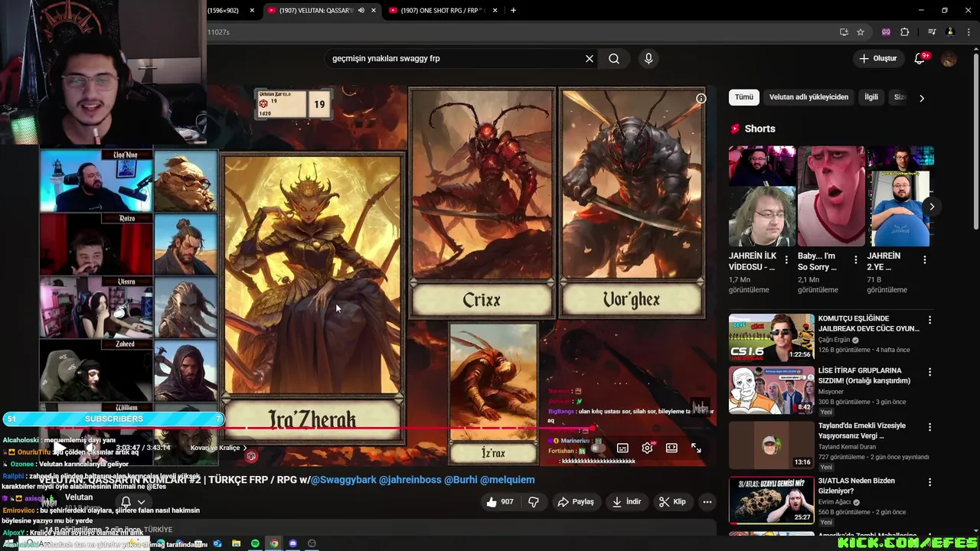Viewport: 980px width, 551px height.
Task: Open a new browser tab
Action: tap(513, 11)
